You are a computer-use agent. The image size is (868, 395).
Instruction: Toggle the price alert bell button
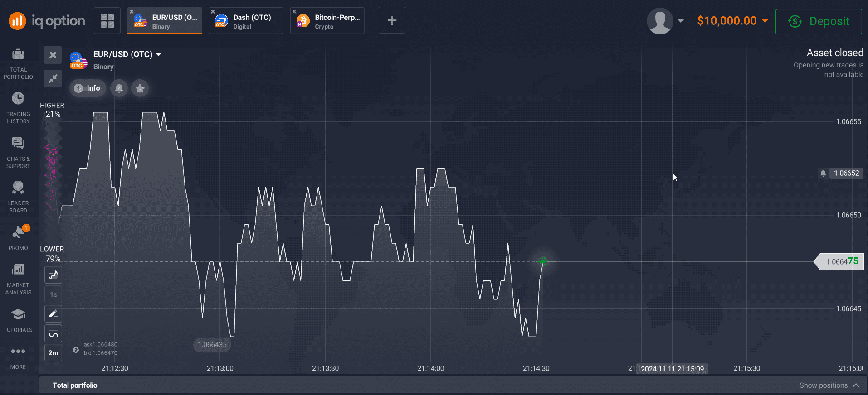click(119, 88)
